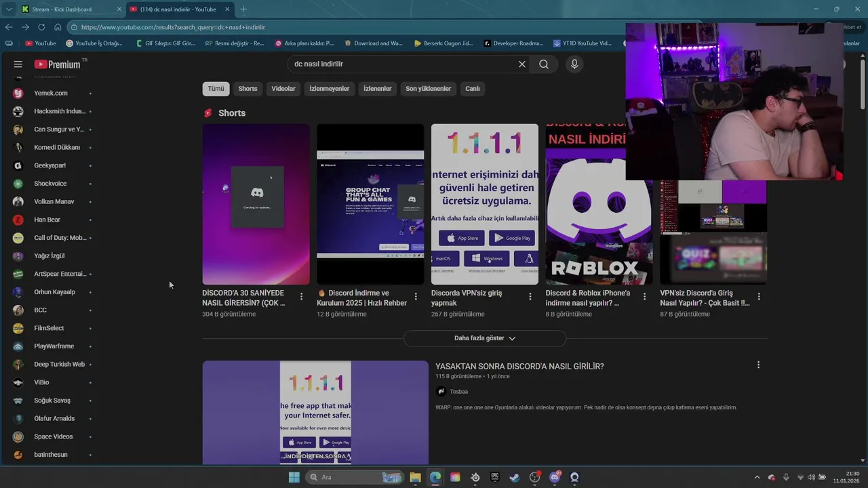Open Microsoft Edge from taskbar
This screenshot has width=868, height=488.
coord(435,477)
